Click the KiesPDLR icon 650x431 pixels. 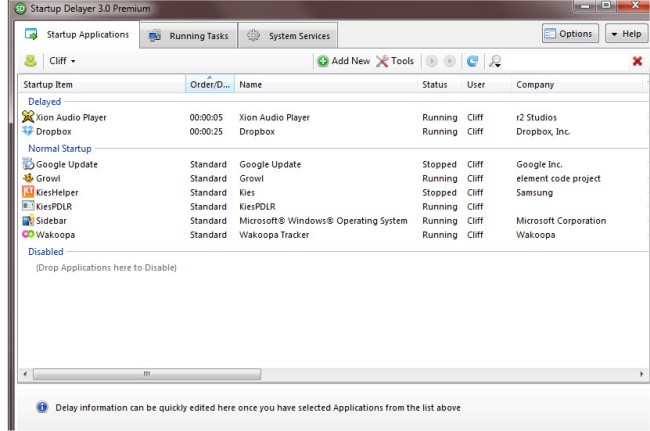click(x=28, y=206)
